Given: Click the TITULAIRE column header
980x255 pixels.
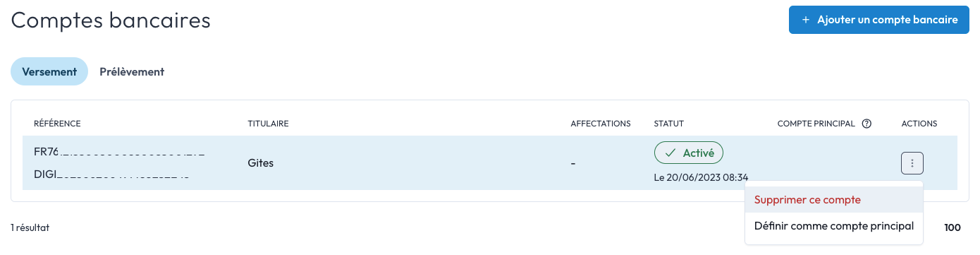Looking at the screenshot, I should click(269, 124).
